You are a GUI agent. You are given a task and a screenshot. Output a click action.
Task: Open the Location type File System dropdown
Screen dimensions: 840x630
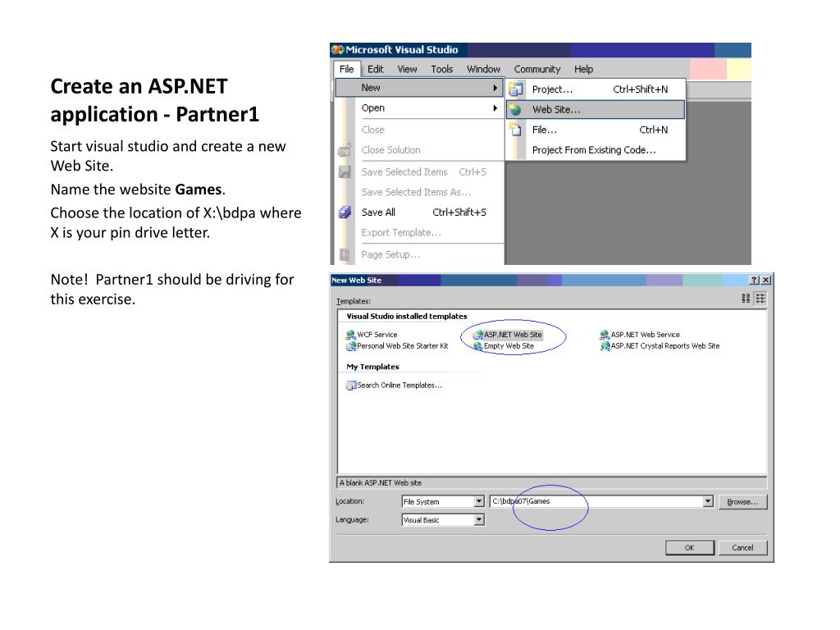(x=479, y=501)
